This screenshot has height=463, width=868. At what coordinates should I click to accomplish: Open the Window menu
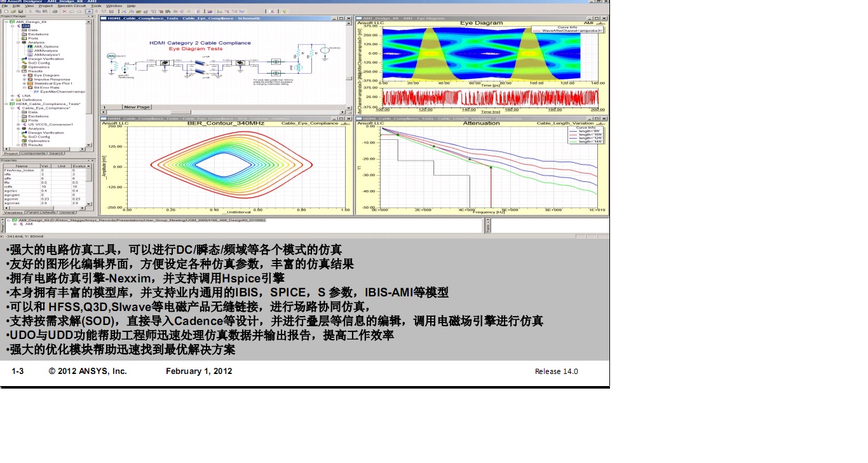[114, 6]
